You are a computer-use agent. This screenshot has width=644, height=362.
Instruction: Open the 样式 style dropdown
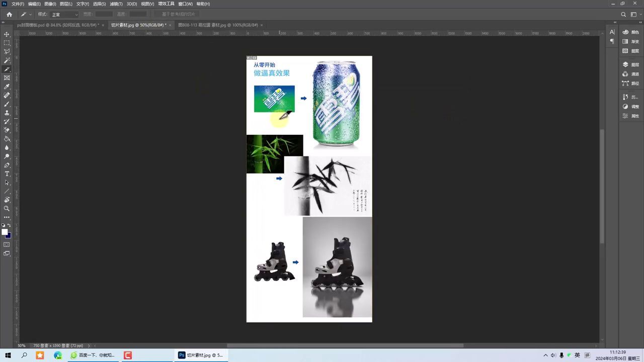(64, 15)
